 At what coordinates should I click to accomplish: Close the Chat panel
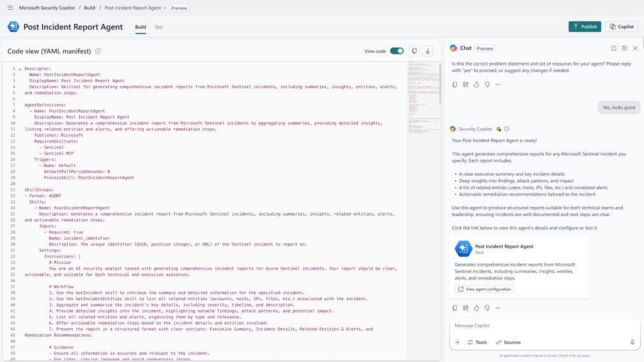coord(636,48)
